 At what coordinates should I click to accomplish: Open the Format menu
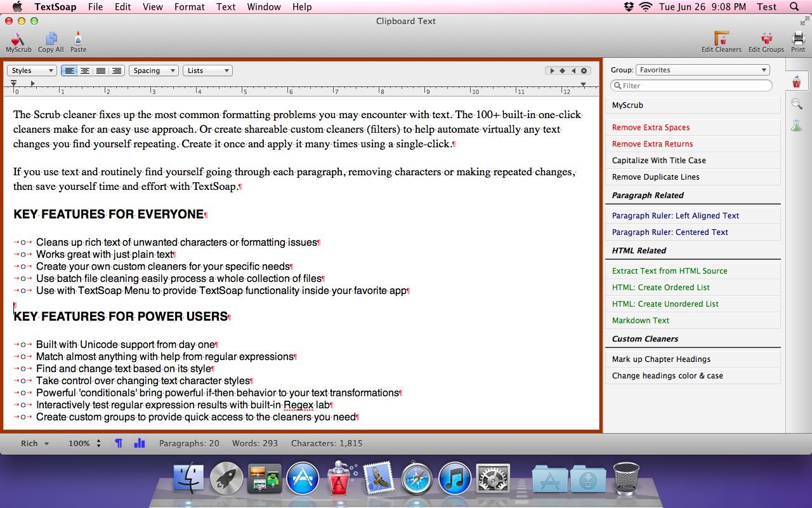coord(189,7)
